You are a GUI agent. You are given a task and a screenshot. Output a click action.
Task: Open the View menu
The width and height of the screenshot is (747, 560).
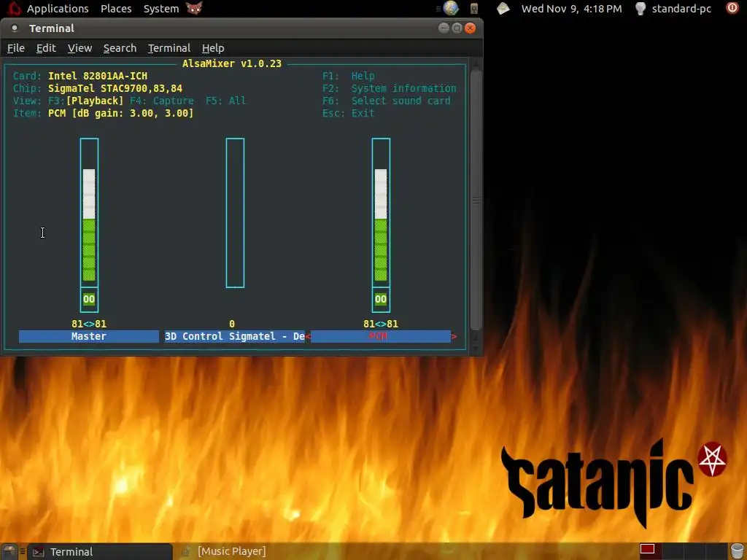[x=80, y=48]
